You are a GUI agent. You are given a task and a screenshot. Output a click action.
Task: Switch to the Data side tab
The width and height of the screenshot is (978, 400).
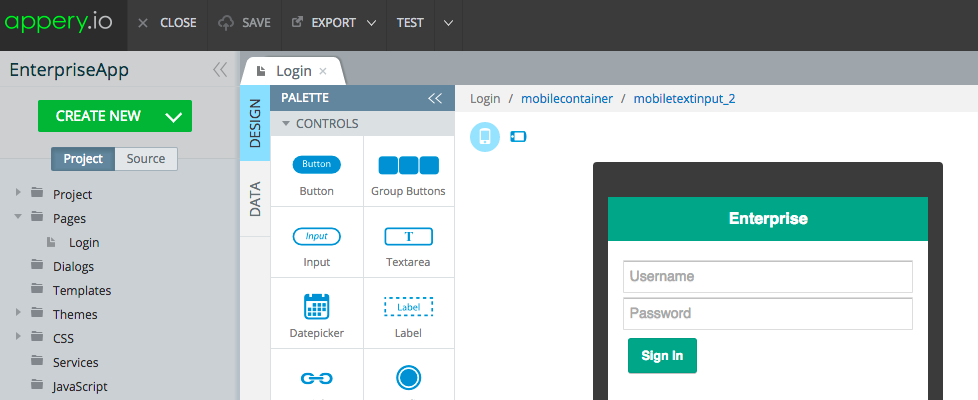click(255, 199)
